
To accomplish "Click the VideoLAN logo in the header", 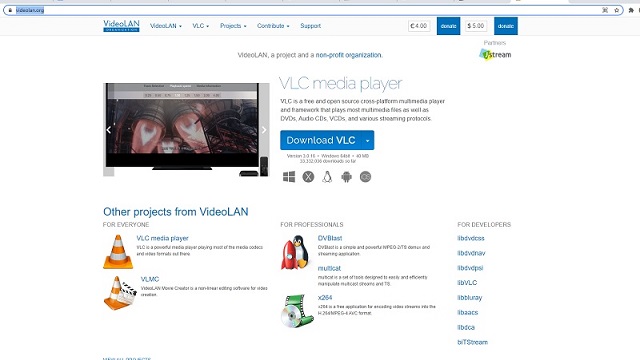I will pos(121,26).
